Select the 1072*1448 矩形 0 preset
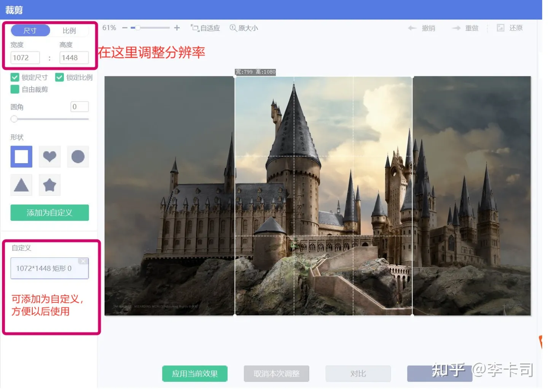548x392 pixels. (x=49, y=268)
